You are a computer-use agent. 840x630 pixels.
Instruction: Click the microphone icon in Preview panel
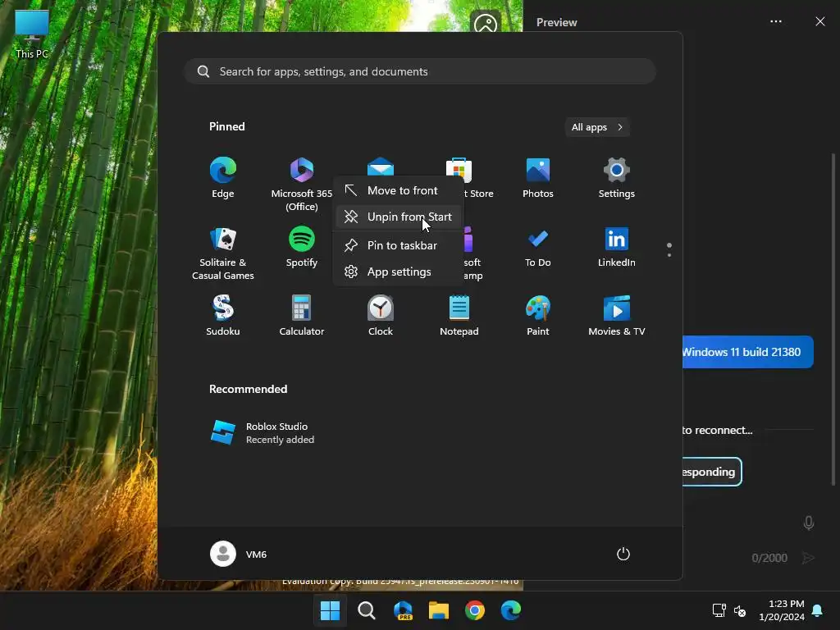click(x=809, y=523)
